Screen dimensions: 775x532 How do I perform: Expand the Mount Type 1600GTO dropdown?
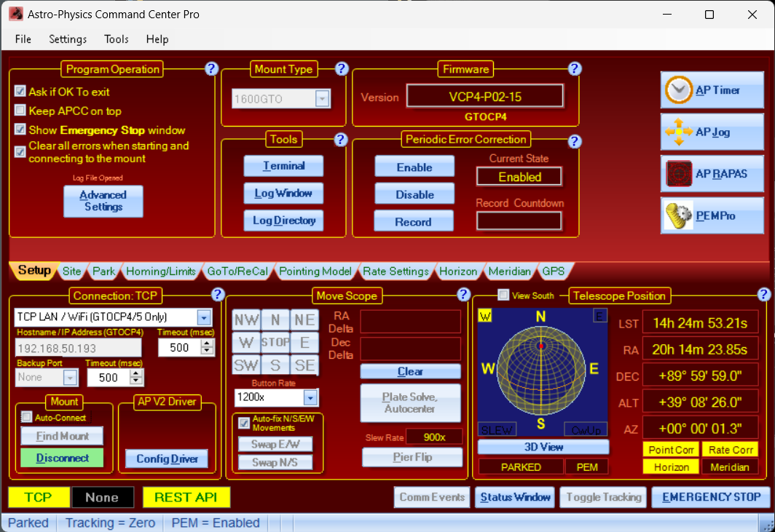(322, 99)
